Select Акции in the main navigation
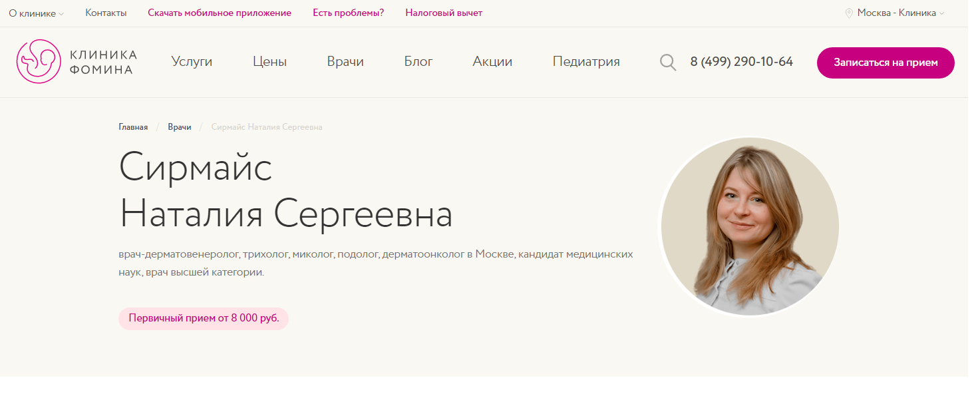Screen dimensions: 980x402 click(x=492, y=62)
